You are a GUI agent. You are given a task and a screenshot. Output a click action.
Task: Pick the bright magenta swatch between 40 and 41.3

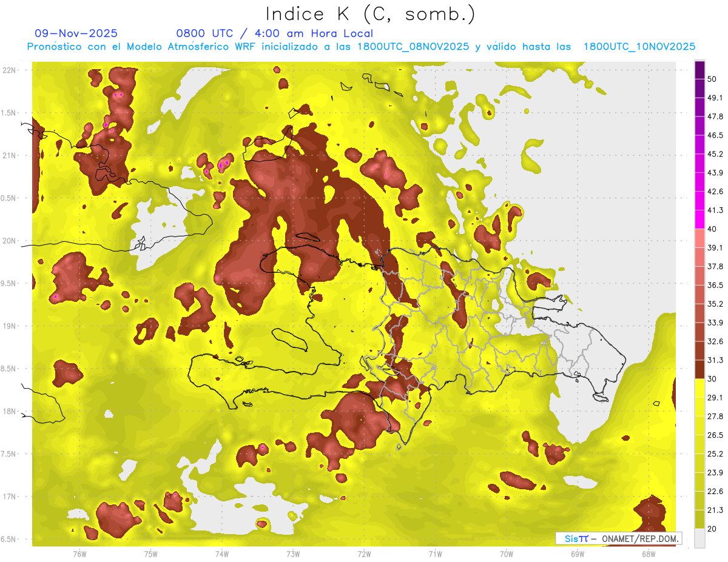pyautogui.click(x=699, y=219)
